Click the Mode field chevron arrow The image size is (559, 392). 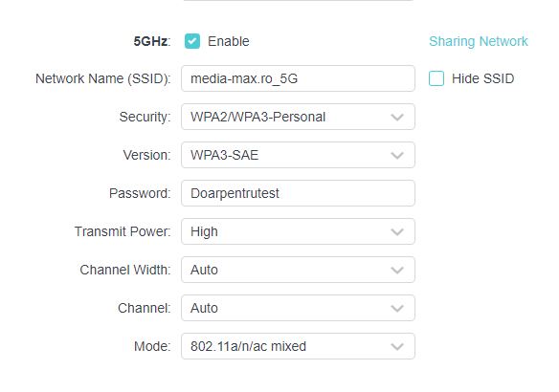pyautogui.click(x=397, y=346)
